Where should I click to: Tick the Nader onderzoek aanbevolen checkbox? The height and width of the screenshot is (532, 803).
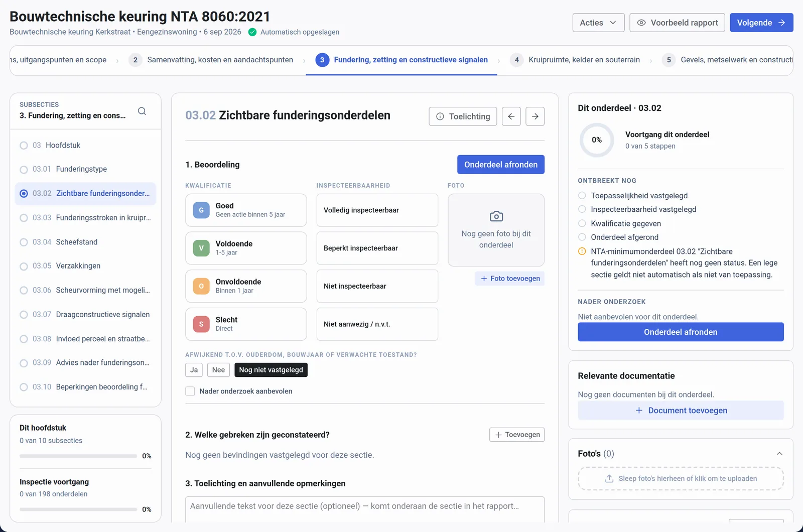tap(190, 391)
